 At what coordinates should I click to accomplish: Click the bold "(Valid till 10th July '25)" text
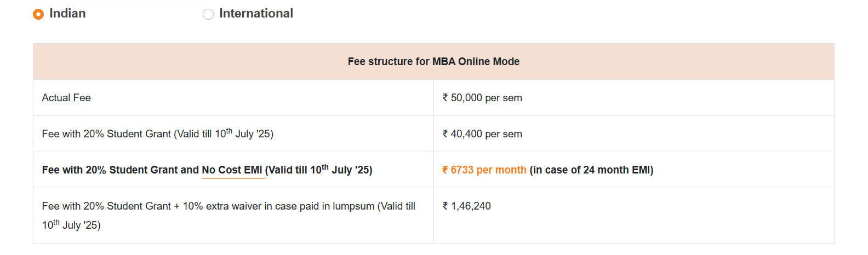click(319, 170)
